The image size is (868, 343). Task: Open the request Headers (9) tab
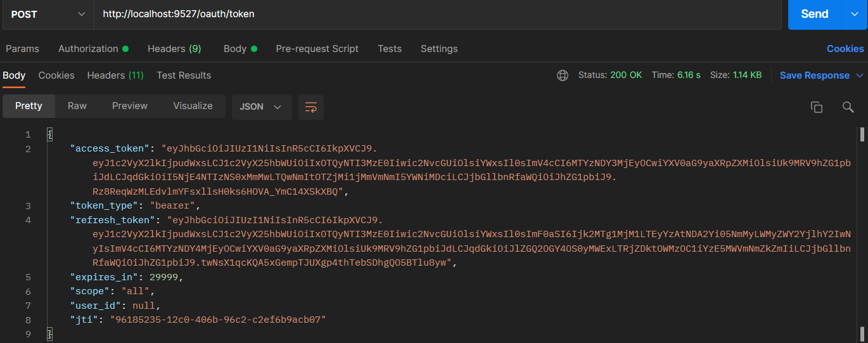(174, 49)
